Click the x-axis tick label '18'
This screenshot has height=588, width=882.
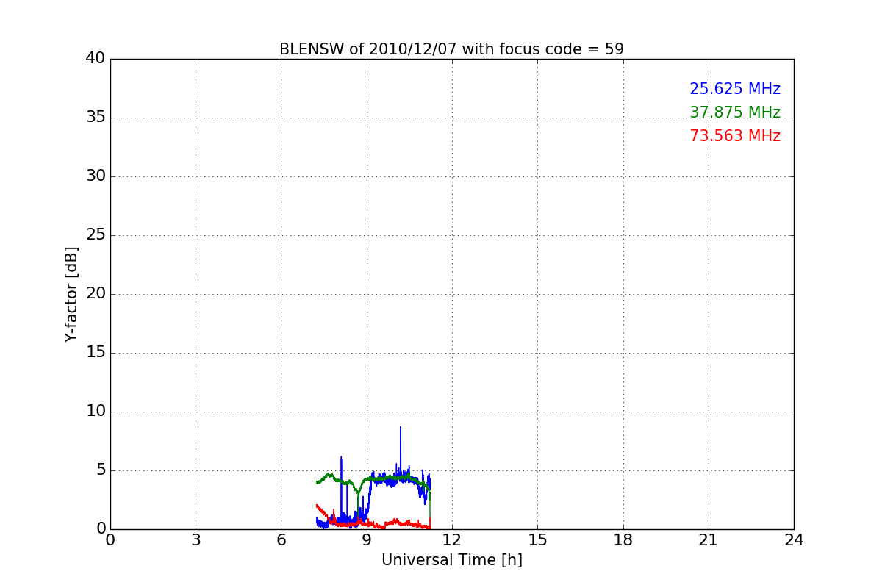click(x=623, y=540)
